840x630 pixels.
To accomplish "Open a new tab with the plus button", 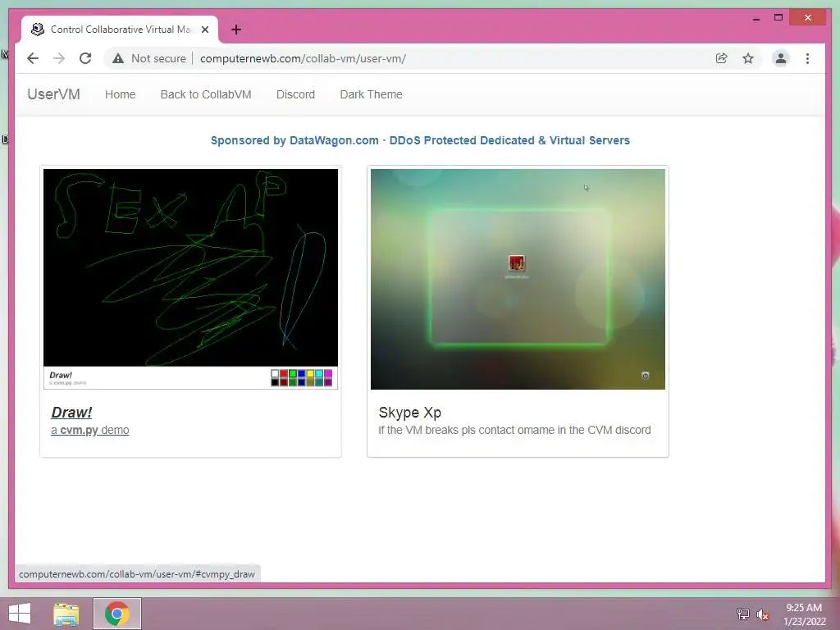I will (236, 30).
